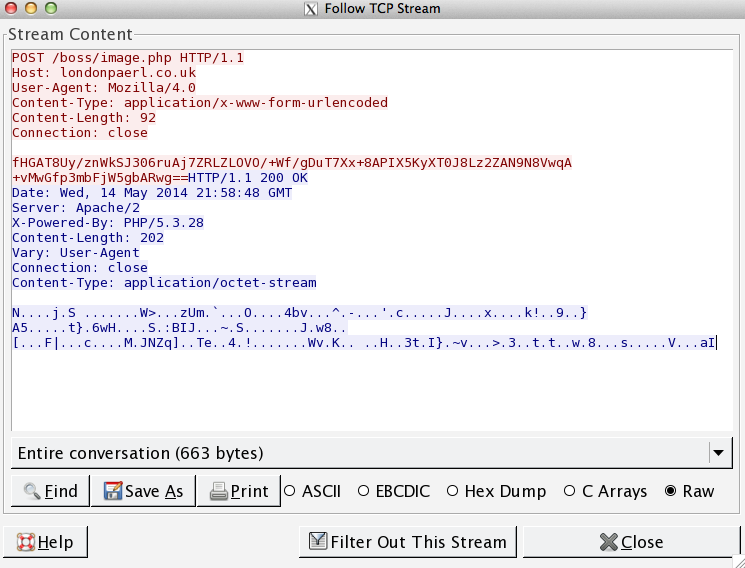The image size is (745, 568).
Task: Click the conversation selector arrow
Action: pos(718,453)
